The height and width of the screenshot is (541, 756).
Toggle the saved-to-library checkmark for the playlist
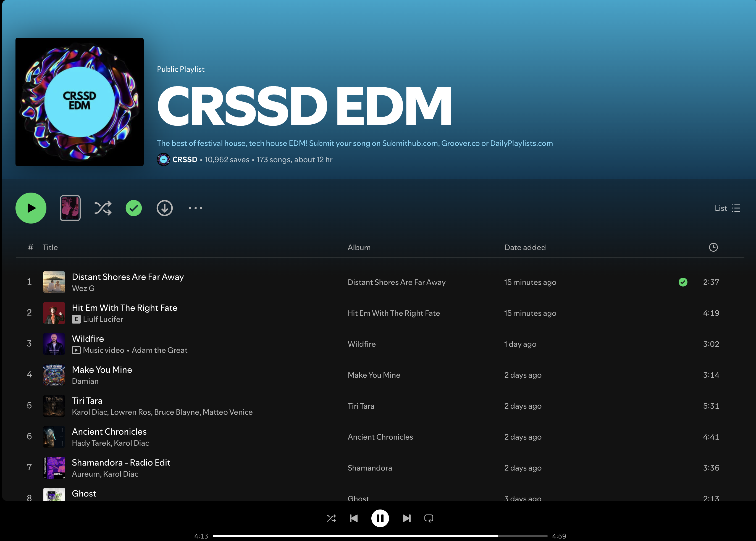click(134, 208)
